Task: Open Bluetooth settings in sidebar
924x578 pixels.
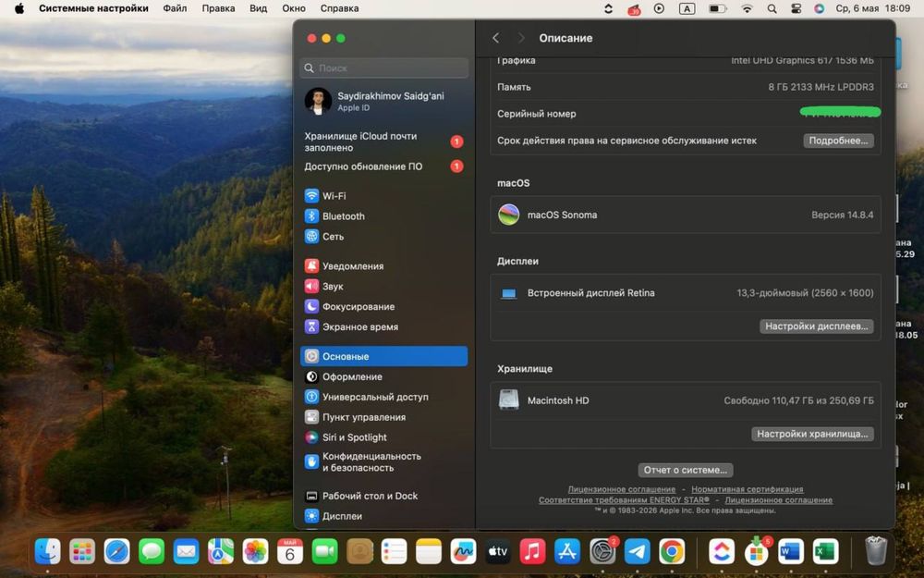Action: click(383, 215)
